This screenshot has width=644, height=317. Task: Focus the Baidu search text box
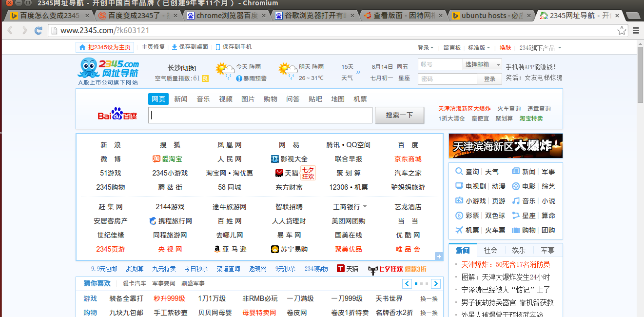[260, 115]
